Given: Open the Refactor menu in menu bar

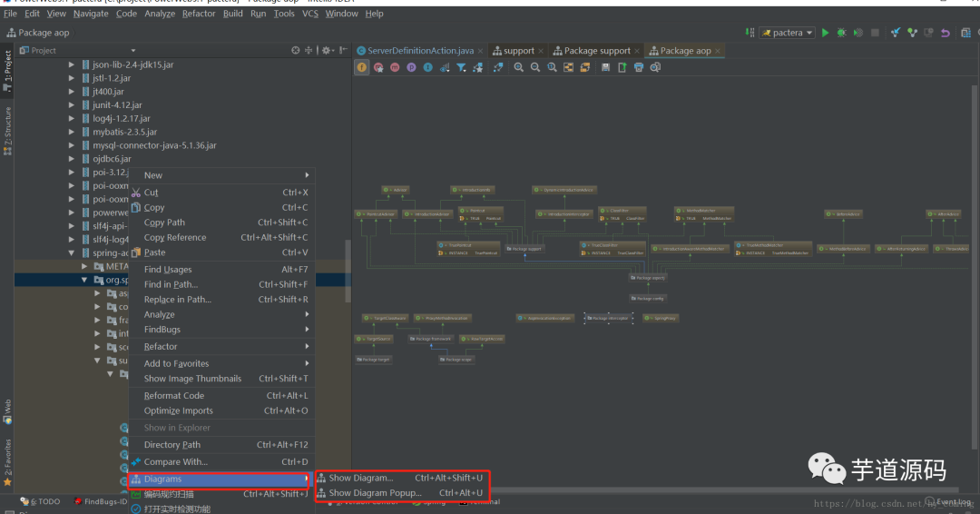Looking at the screenshot, I should 199,13.
